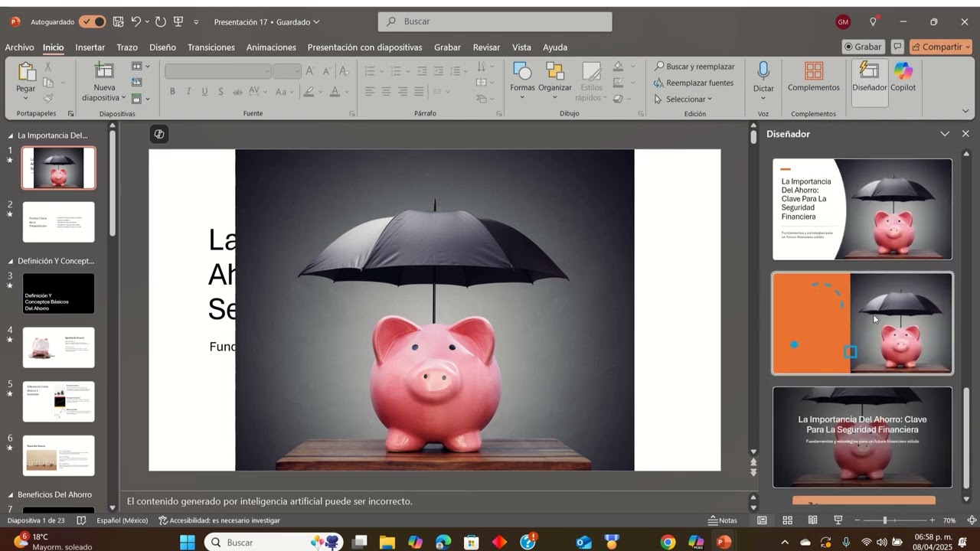Click the Organizar icon

point(554,71)
